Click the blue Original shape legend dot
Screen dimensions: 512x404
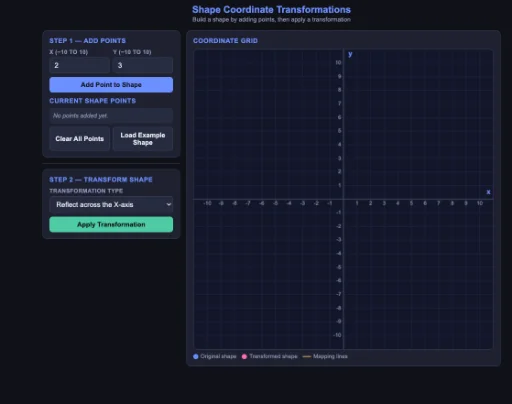click(x=196, y=357)
